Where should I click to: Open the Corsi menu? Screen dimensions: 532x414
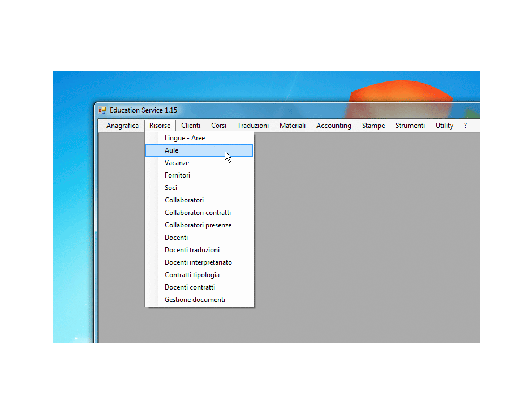pos(219,126)
